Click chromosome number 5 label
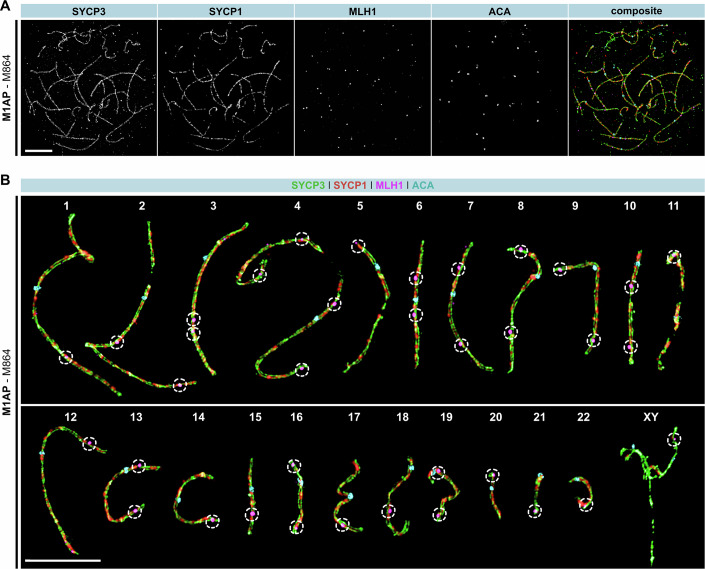The width and height of the screenshot is (705, 569). point(360,206)
